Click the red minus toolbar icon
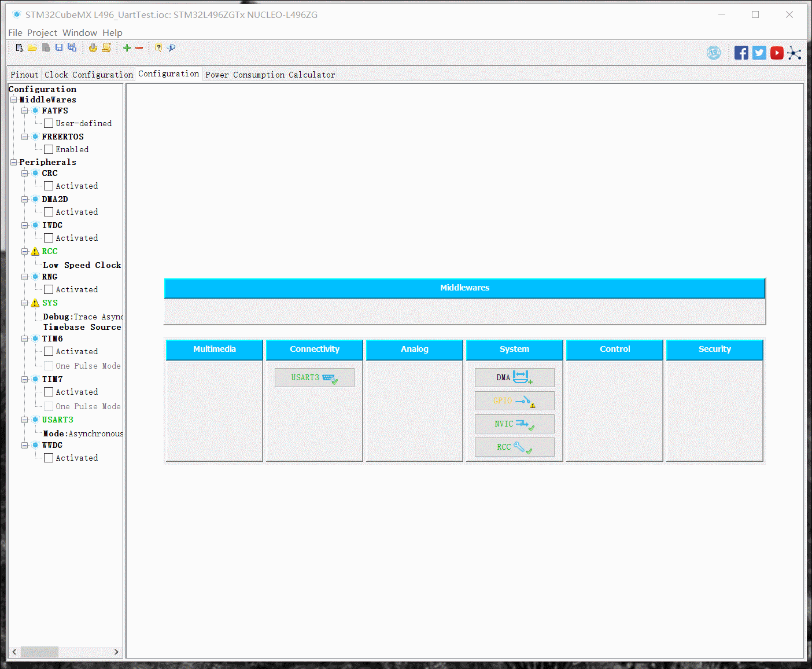The image size is (812, 669). tap(139, 48)
